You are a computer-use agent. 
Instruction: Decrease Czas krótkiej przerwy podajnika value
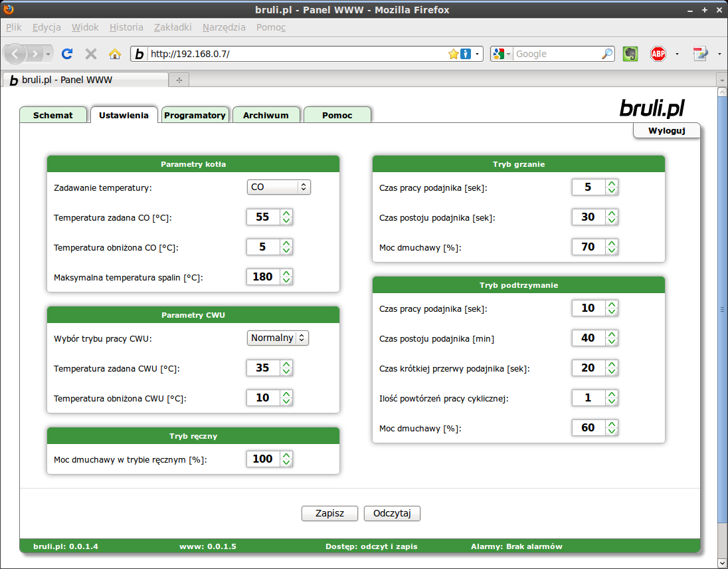[x=612, y=372]
